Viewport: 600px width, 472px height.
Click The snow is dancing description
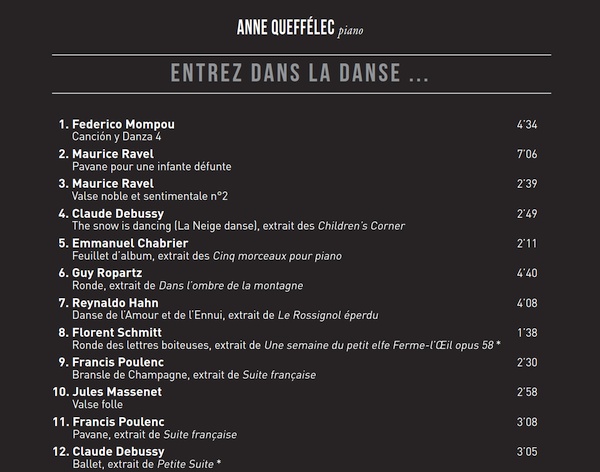coord(238,226)
